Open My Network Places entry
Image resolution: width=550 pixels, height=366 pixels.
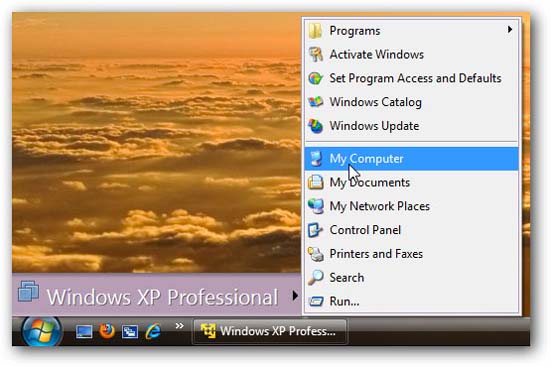coord(411,206)
